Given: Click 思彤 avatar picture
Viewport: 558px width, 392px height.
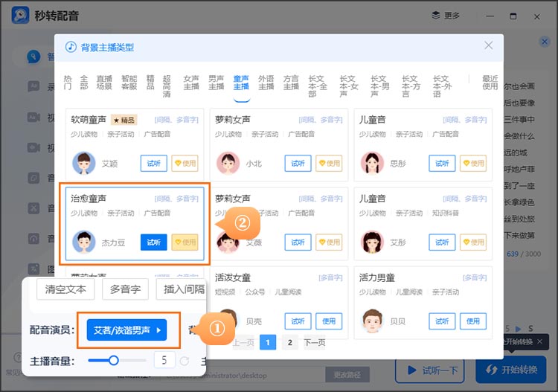Looking at the screenshot, I should point(372,163).
